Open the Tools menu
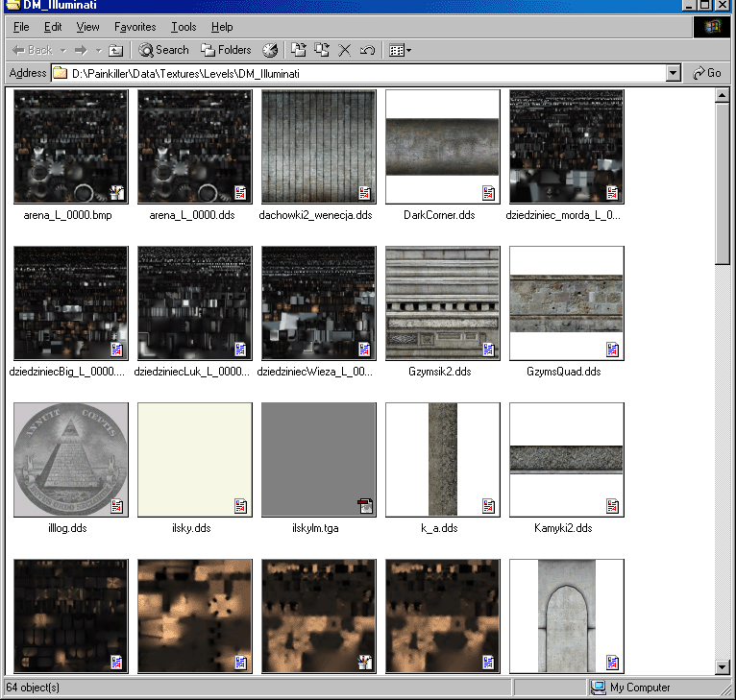Viewport: 736px width, 700px height. 184,27
